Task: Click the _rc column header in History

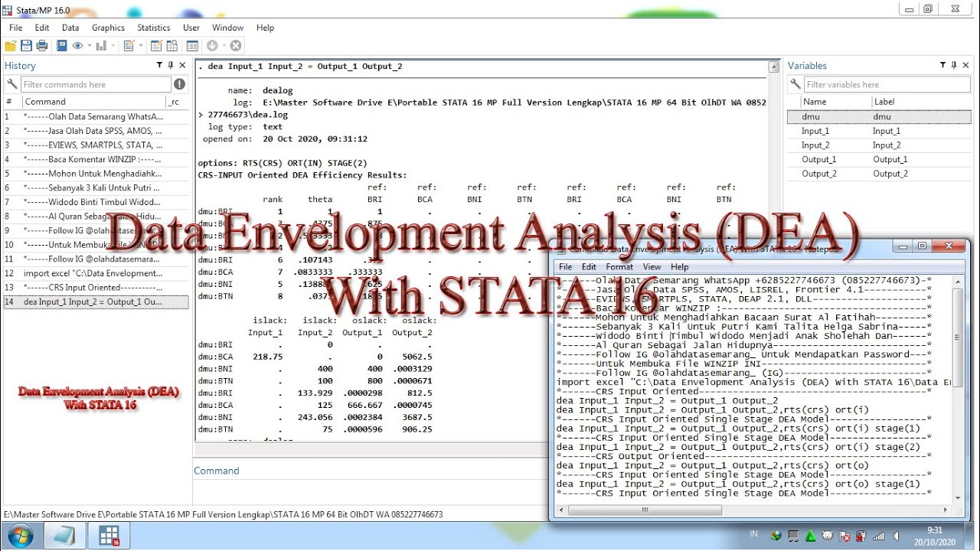Action: coord(177,102)
